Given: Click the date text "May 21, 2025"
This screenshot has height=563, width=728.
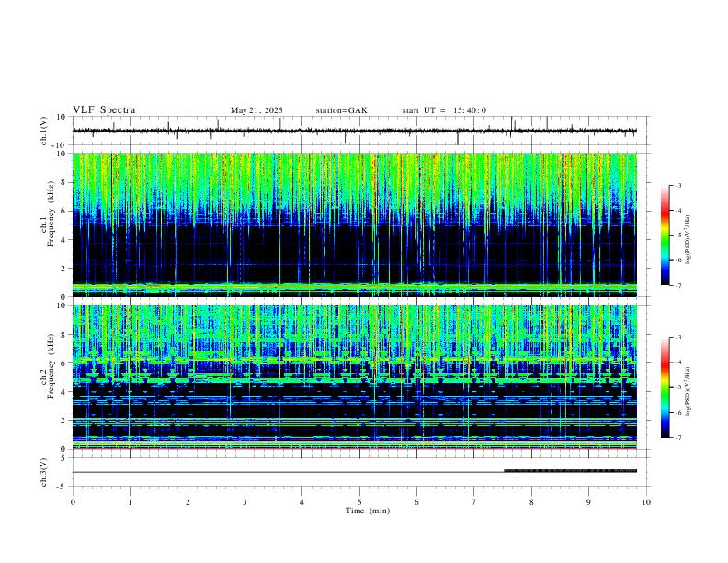Looking at the screenshot, I should tap(256, 110).
